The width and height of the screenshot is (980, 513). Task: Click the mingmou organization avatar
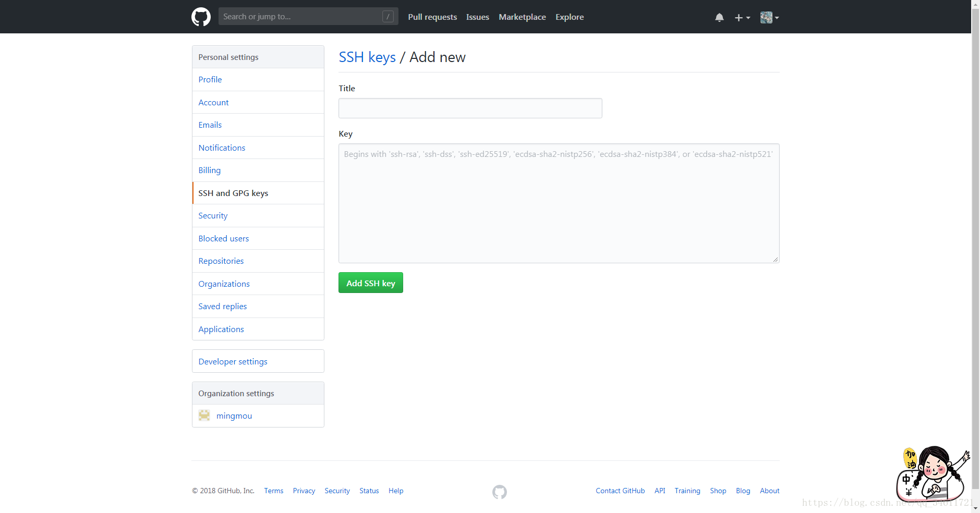(204, 416)
